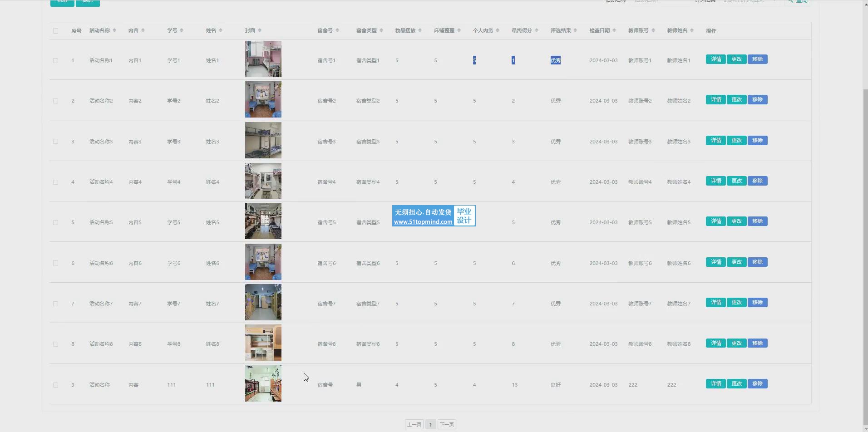Sort by 宿舍号 column arrow
Image resolution: width=868 pixels, height=432 pixels.
pos(337,30)
